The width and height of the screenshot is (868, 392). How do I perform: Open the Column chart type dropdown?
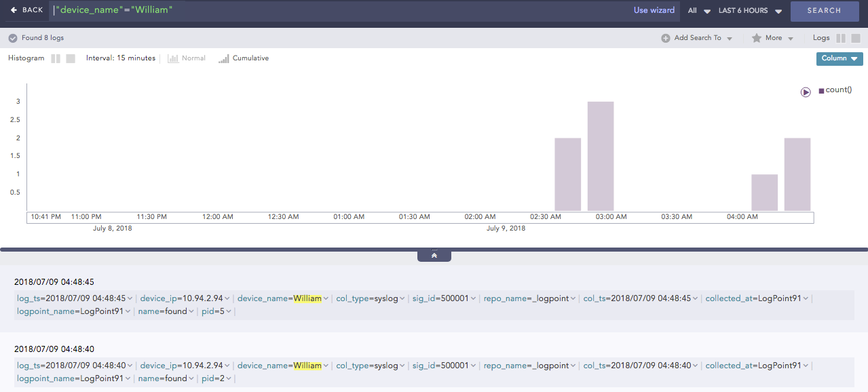pyautogui.click(x=839, y=59)
